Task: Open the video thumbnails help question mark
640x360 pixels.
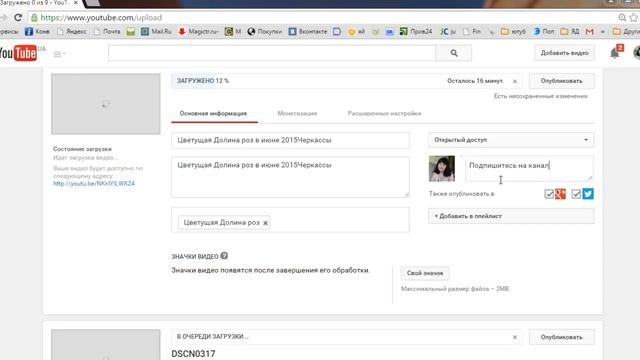Action: coord(224,256)
